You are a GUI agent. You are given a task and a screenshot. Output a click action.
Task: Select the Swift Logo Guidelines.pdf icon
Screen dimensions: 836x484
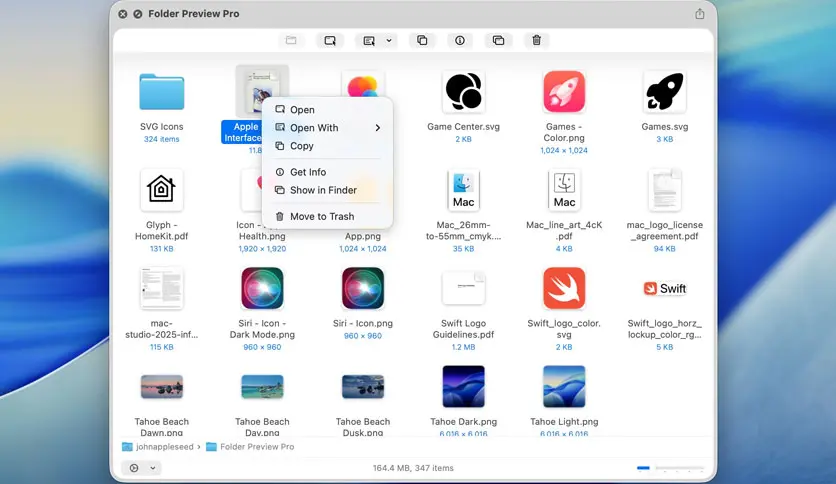pyautogui.click(x=463, y=288)
